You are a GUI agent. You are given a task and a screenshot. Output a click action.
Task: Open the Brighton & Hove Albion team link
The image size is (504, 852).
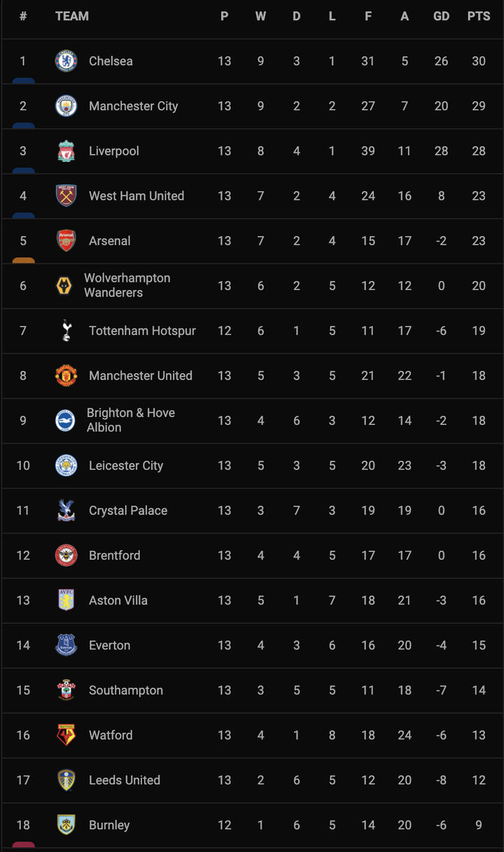pos(131,420)
